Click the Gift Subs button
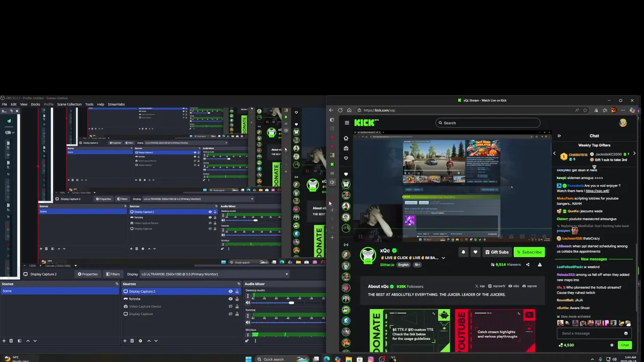 pyautogui.click(x=496, y=252)
